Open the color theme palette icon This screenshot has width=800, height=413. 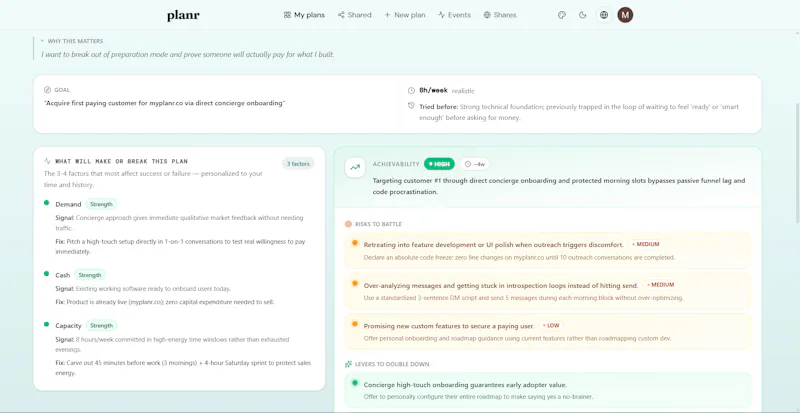[562, 15]
